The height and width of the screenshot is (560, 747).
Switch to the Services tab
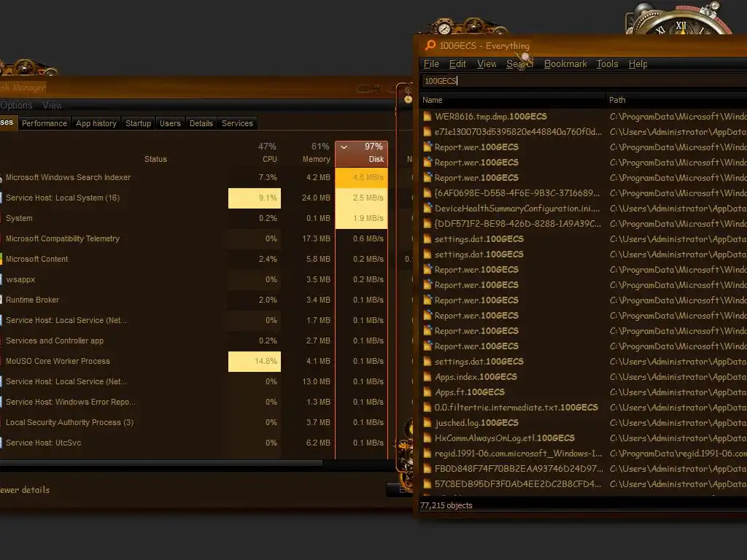tap(237, 123)
